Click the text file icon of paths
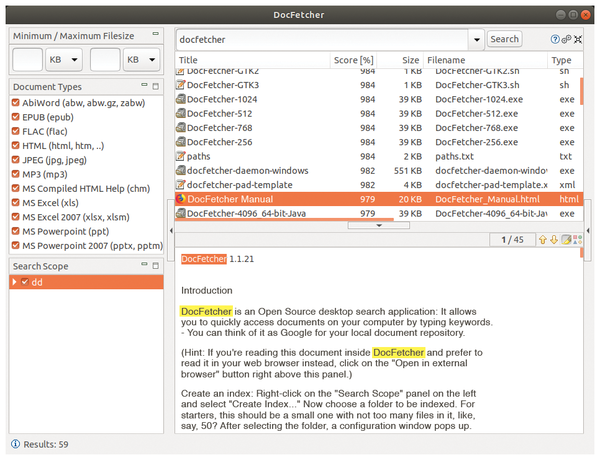Screen dimensions: 600x460 coord(181,156)
